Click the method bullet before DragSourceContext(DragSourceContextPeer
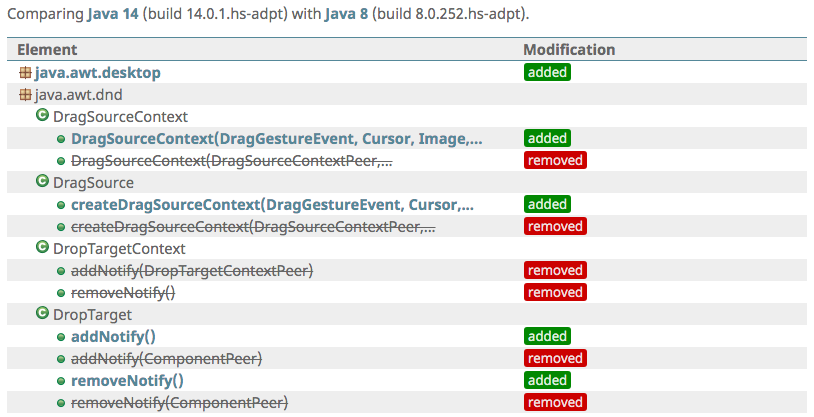The image size is (814, 417). (61, 162)
